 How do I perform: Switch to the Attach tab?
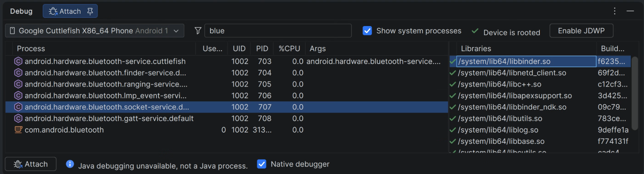[x=70, y=11]
